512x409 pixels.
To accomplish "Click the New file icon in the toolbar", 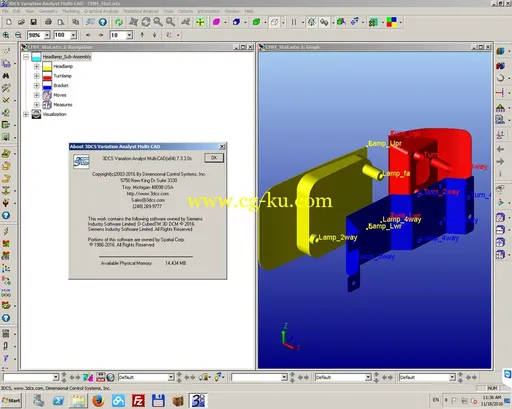I will tap(9, 22).
